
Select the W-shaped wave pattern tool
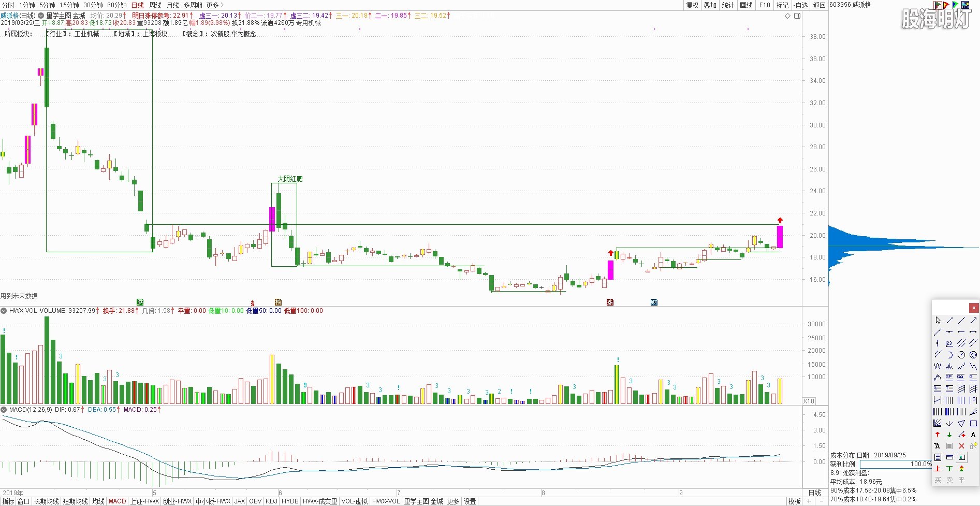[x=938, y=366]
